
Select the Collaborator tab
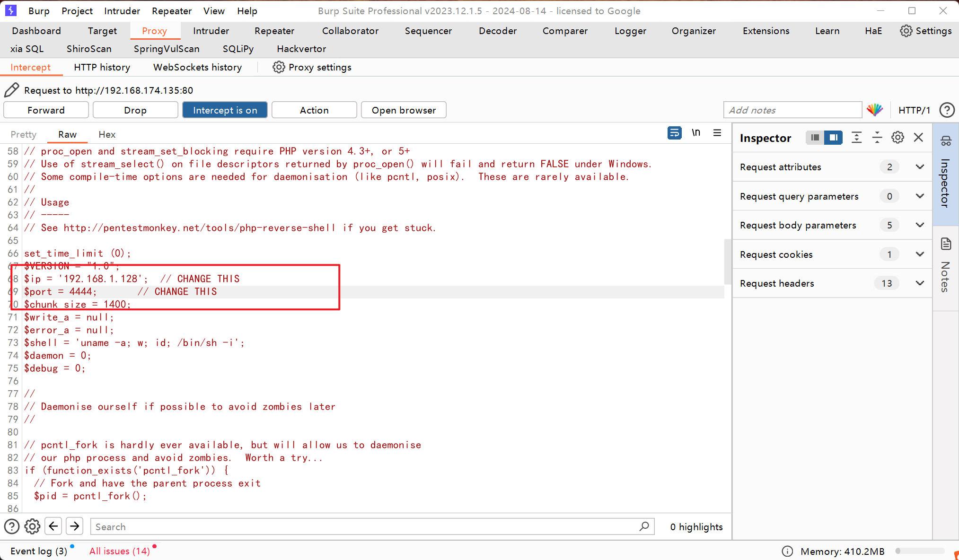point(350,31)
